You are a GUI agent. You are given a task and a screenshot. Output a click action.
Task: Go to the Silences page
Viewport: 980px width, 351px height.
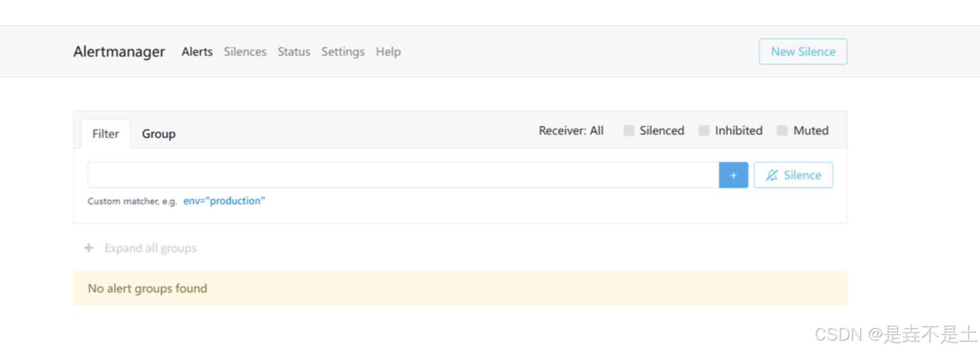point(245,52)
